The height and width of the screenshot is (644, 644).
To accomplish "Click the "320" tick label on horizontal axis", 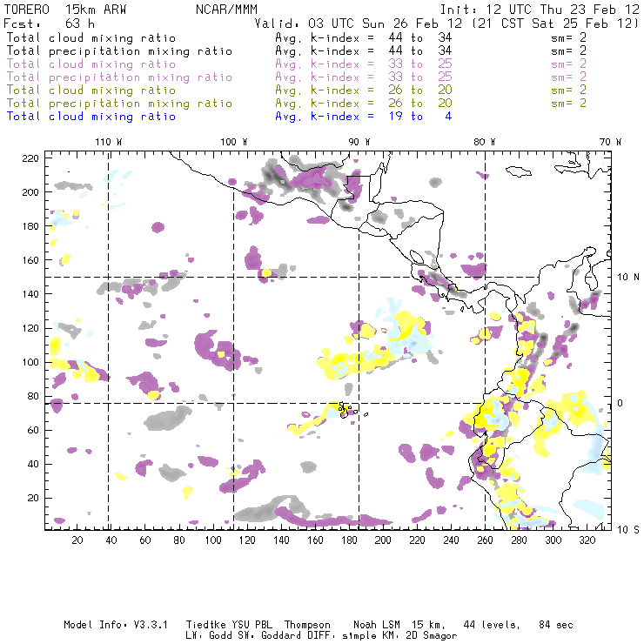I will tap(587, 540).
